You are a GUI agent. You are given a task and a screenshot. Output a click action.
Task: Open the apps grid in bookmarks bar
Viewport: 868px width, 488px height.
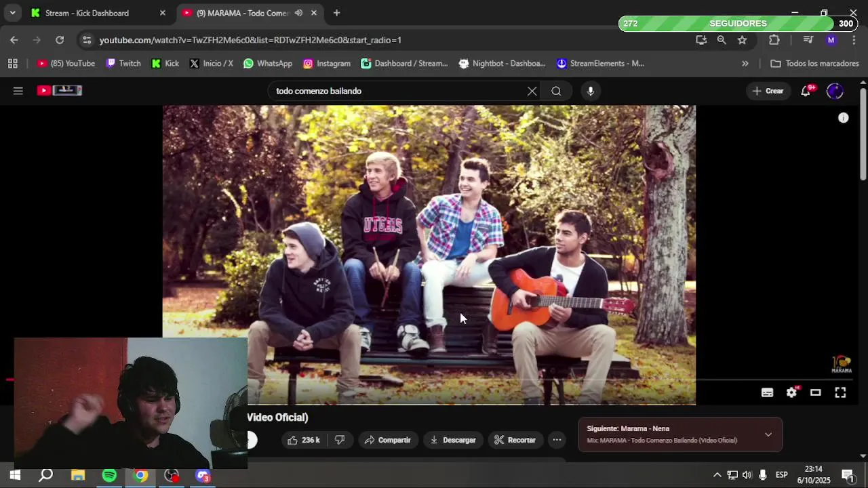tap(12, 64)
